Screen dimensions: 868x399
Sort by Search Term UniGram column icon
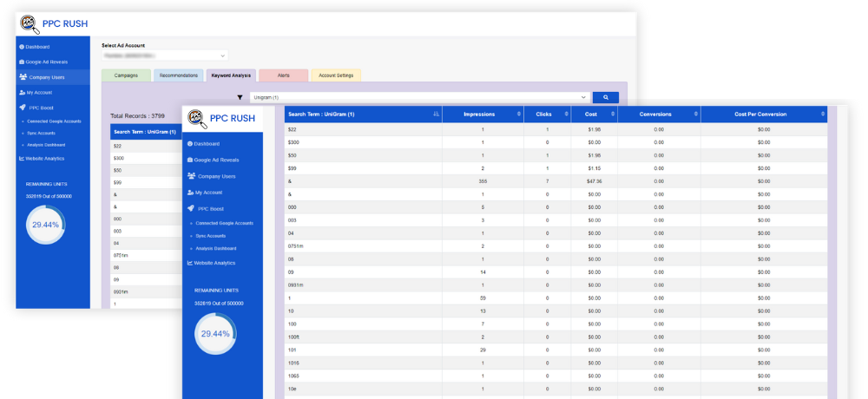click(437, 114)
